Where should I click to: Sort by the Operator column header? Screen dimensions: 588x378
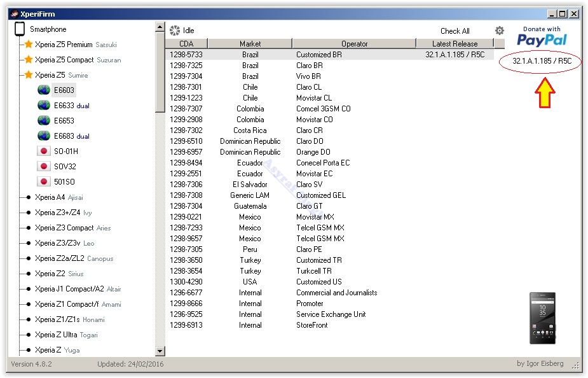click(354, 43)
